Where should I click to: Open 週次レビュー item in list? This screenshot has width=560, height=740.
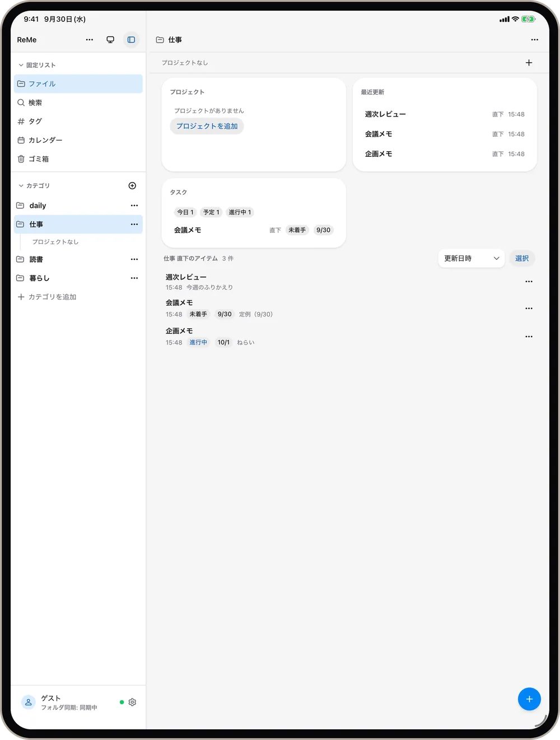click(x=186, y=277)
